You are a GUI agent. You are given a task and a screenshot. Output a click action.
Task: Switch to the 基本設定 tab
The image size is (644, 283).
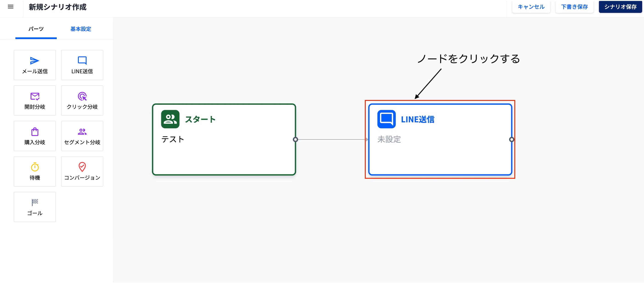(x=81, y=29)
